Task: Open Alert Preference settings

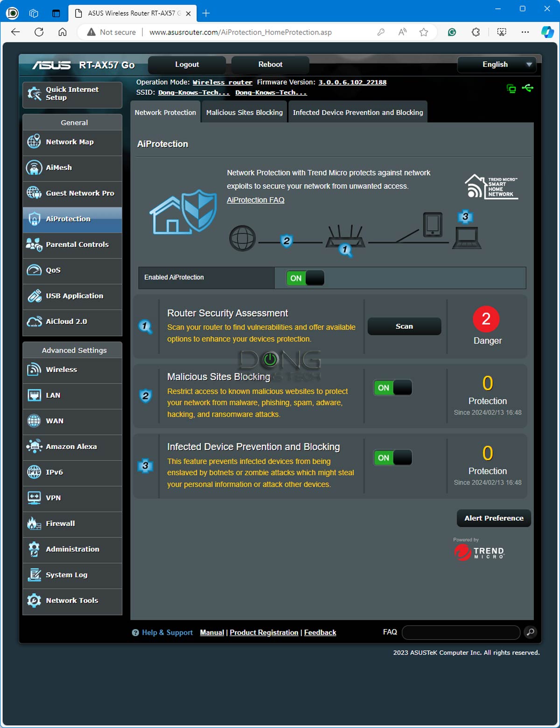Action: point(494,518)
